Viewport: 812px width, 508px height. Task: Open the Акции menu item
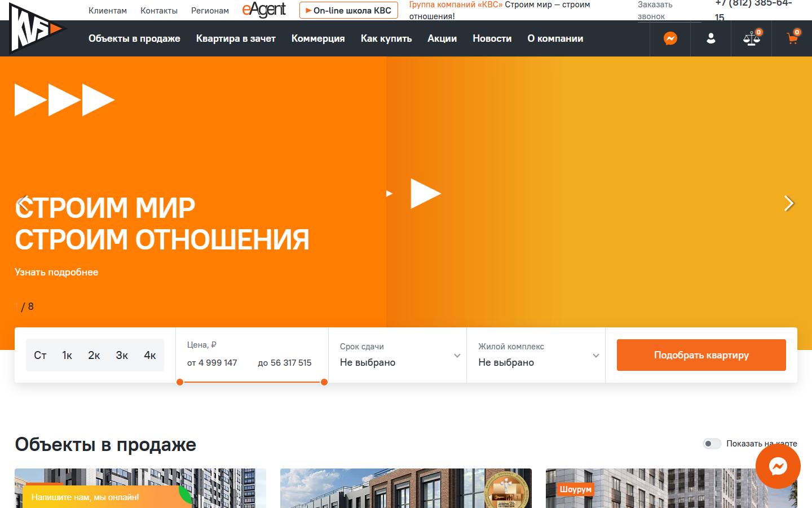point(442,38)
